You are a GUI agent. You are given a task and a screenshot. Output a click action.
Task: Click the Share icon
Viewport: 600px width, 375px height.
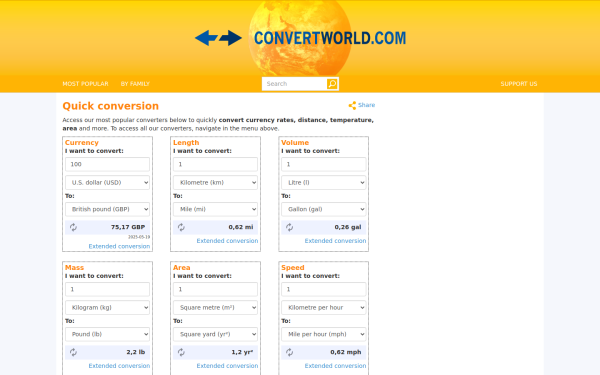352,105
